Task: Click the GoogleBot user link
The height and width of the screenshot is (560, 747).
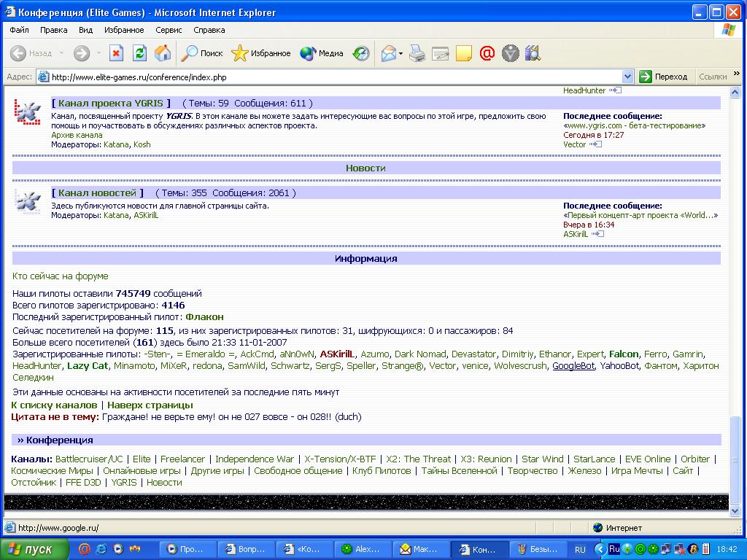Action: point(573,366)
